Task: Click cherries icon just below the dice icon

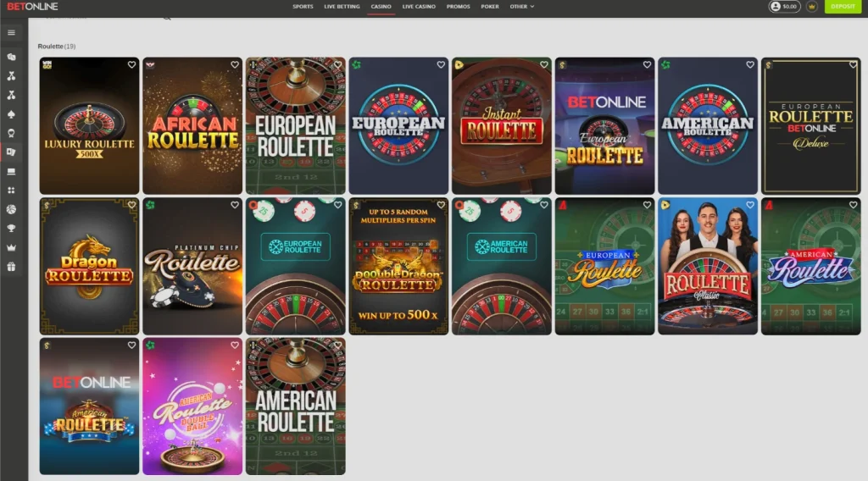Action: coord(11,75)
